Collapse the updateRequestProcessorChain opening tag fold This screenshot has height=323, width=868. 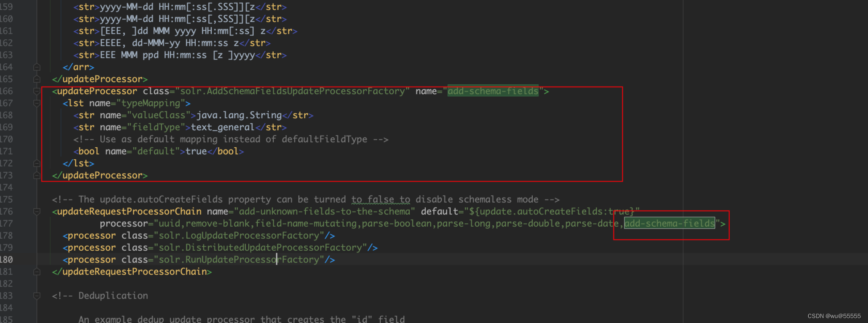point(37,211)
